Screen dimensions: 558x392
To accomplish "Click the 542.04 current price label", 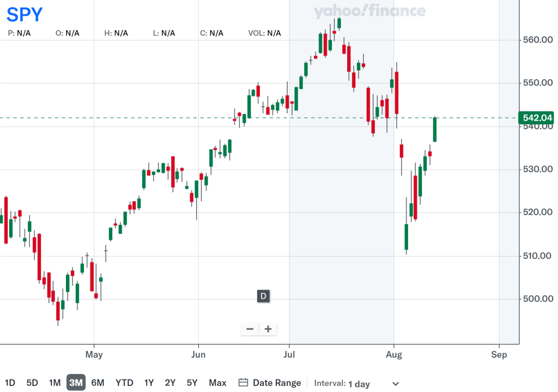I will pyautogui.click(x=538, y=117).
